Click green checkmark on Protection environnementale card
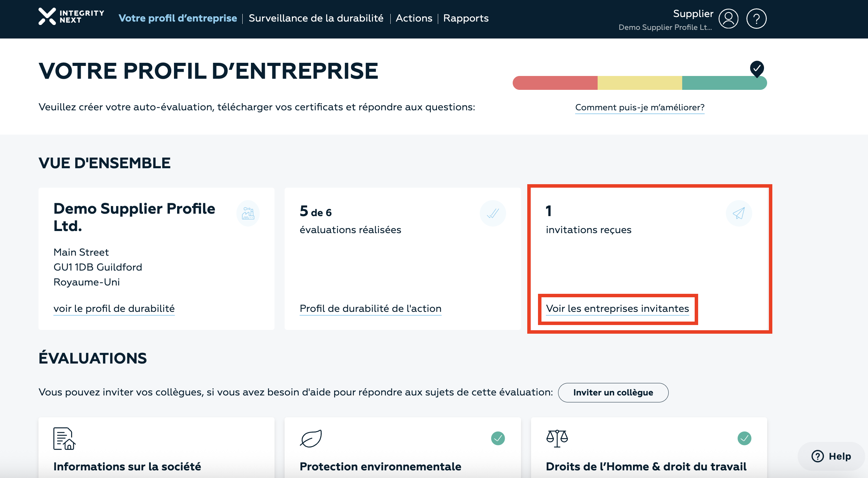868x478 pixels. click(x=498, y=438)
